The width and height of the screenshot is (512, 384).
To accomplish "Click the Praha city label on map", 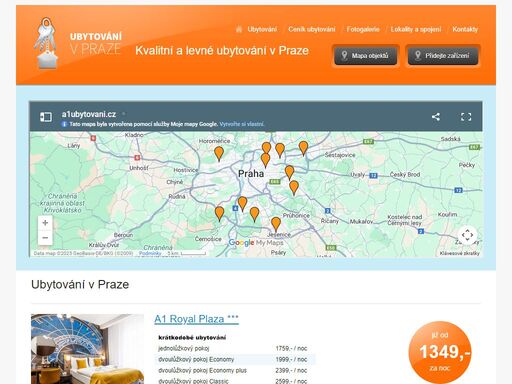I will (251, 174).
